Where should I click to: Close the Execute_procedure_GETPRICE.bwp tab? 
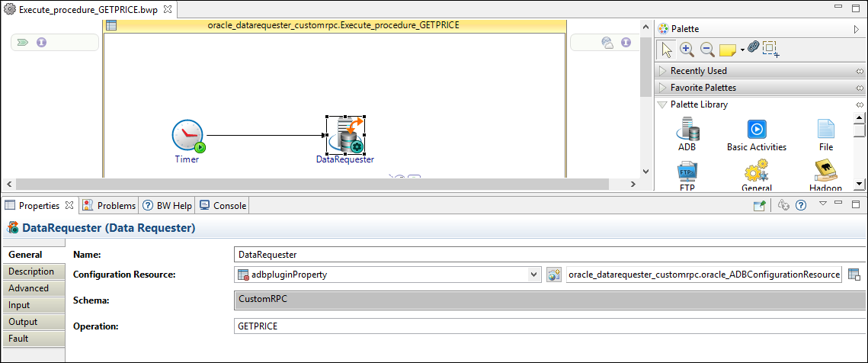click(168, 9)
